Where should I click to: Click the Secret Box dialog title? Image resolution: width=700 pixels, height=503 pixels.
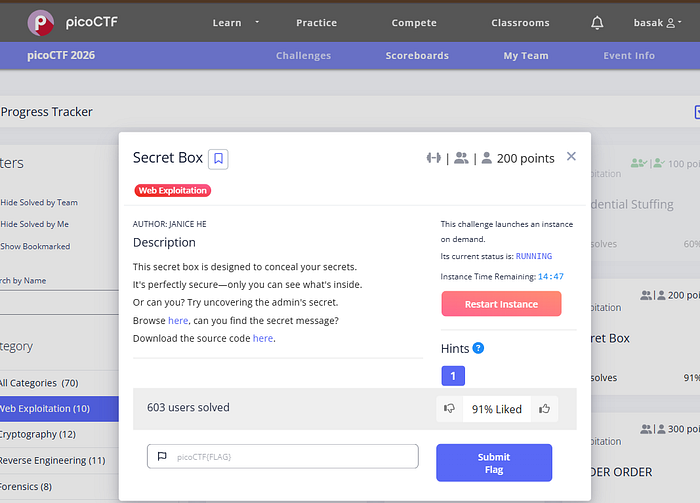(168, 158)
